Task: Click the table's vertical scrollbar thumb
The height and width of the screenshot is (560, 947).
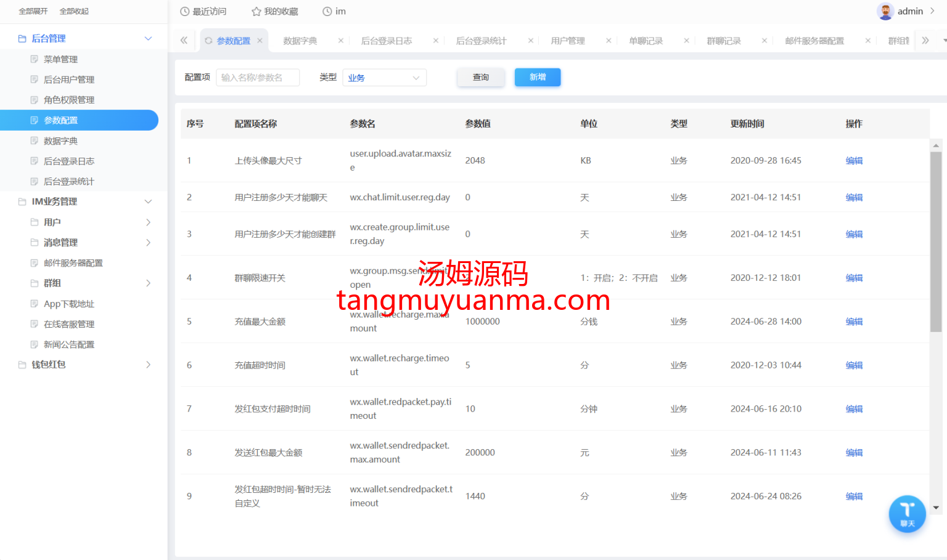Action: coord(936,240)
